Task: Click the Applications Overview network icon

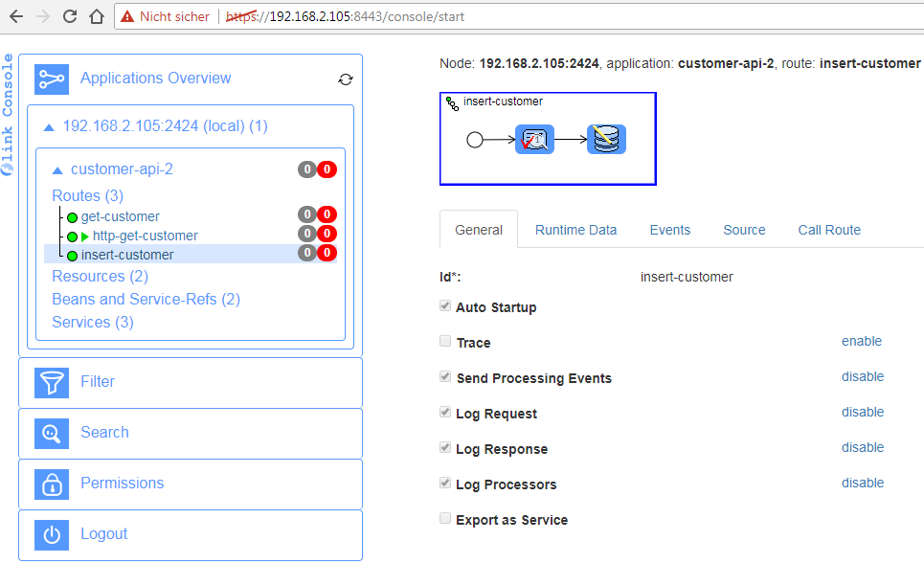Action: 52,79
